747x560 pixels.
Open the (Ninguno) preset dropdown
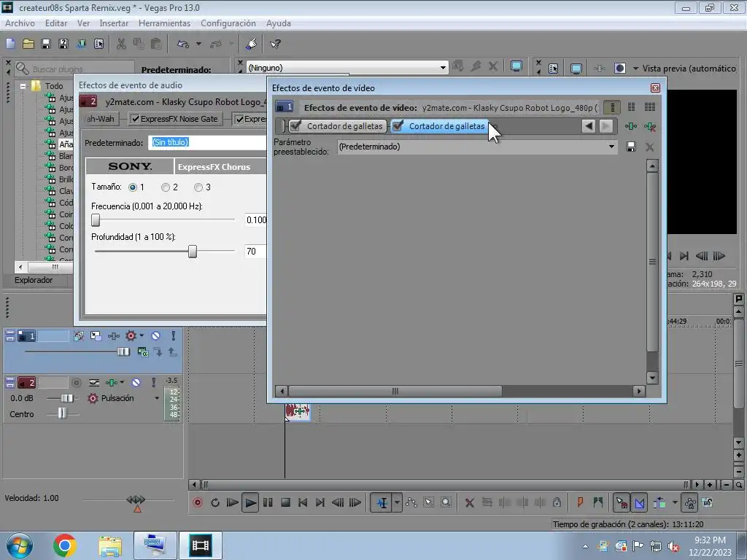[443, 68]
